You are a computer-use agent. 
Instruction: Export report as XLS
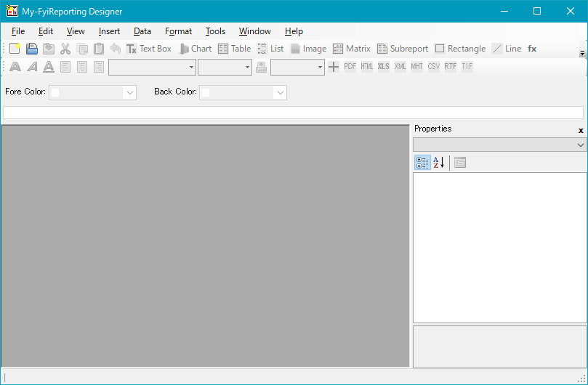pos(383,66)
